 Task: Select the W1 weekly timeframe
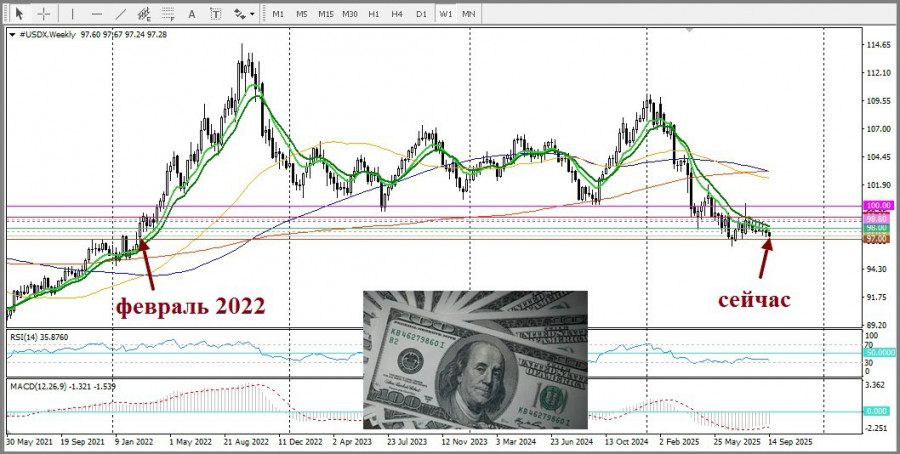click(445, 14)
